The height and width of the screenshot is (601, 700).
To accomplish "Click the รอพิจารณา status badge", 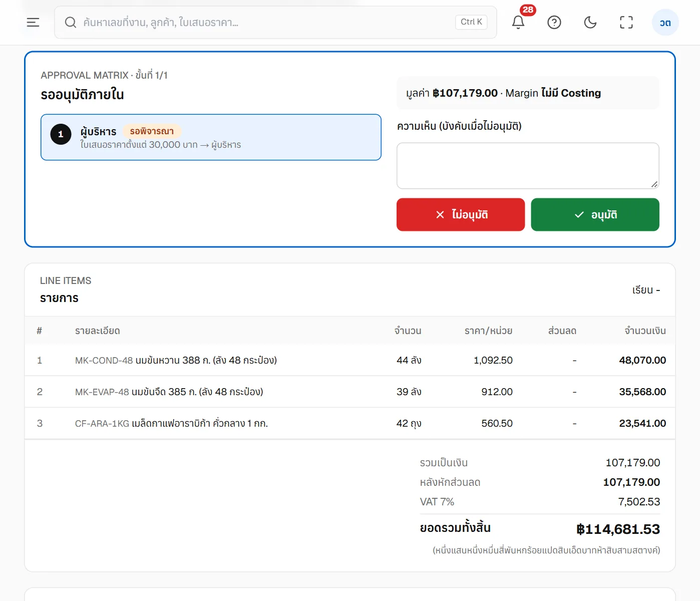I will point(152,131).
